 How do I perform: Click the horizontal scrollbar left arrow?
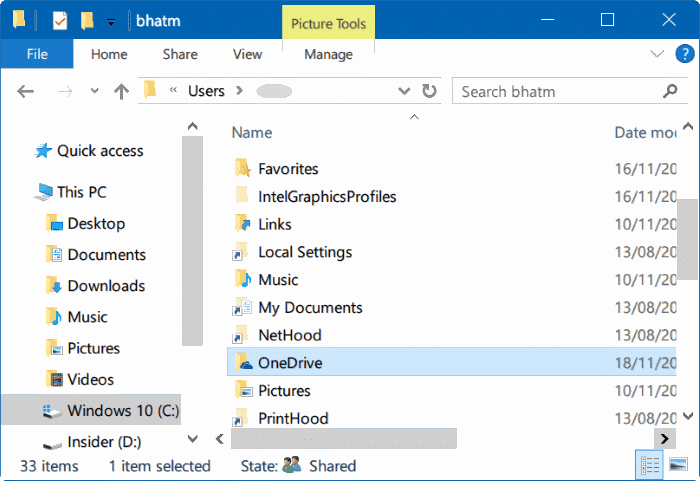click(219, 439)
